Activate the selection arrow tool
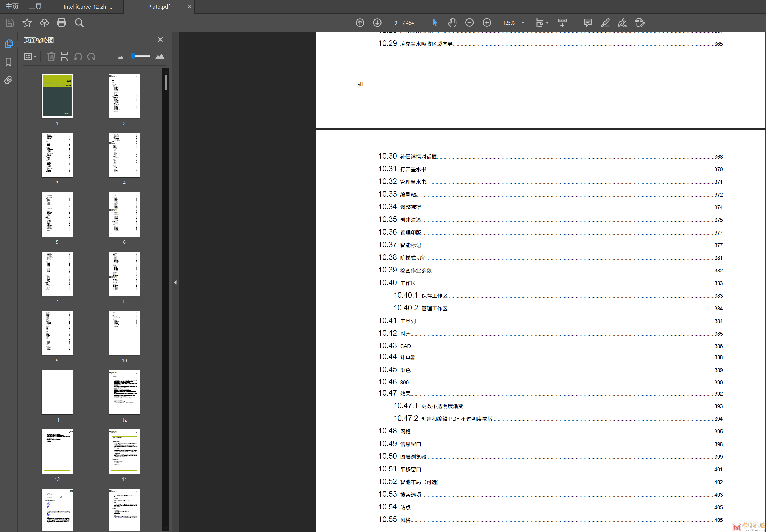The height and width of the screenshot is (532, 766). [x=435, y=23]
